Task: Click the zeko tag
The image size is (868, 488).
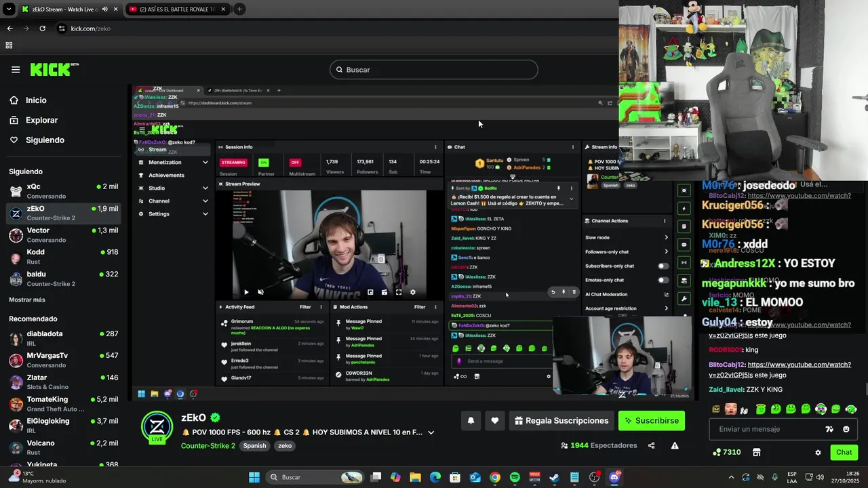Action: click(285, 446)
